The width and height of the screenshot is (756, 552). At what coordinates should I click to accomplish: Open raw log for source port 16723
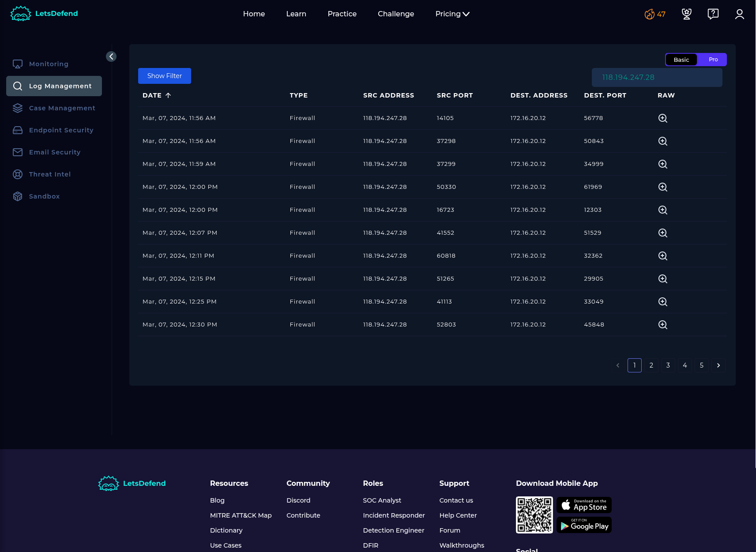pos(662,210)
